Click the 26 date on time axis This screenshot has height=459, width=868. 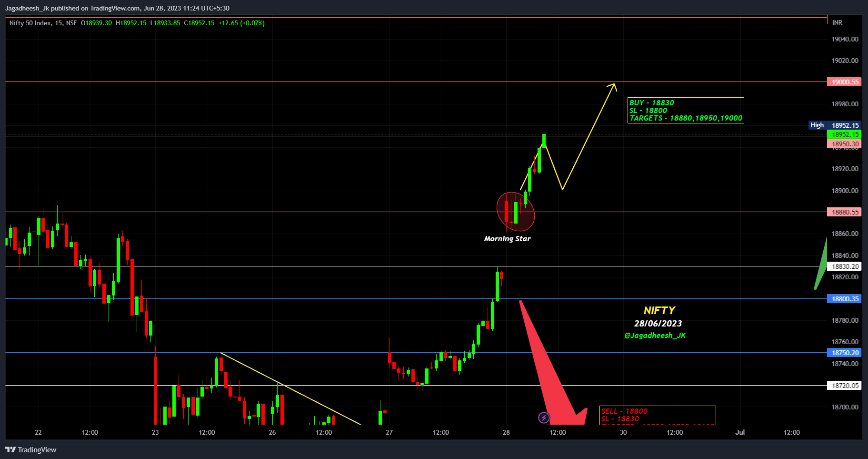272,432
